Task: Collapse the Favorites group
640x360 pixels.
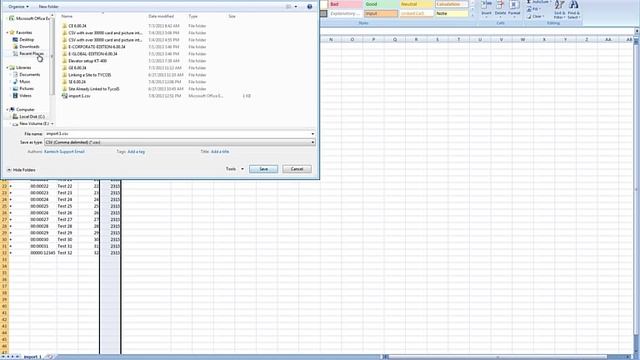Action: (7, 32)
